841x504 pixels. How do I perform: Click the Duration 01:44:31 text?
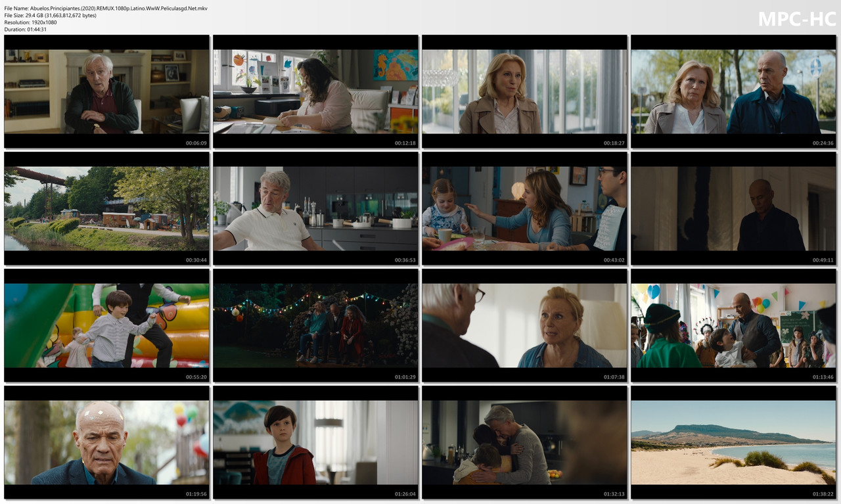pos(26,30)
